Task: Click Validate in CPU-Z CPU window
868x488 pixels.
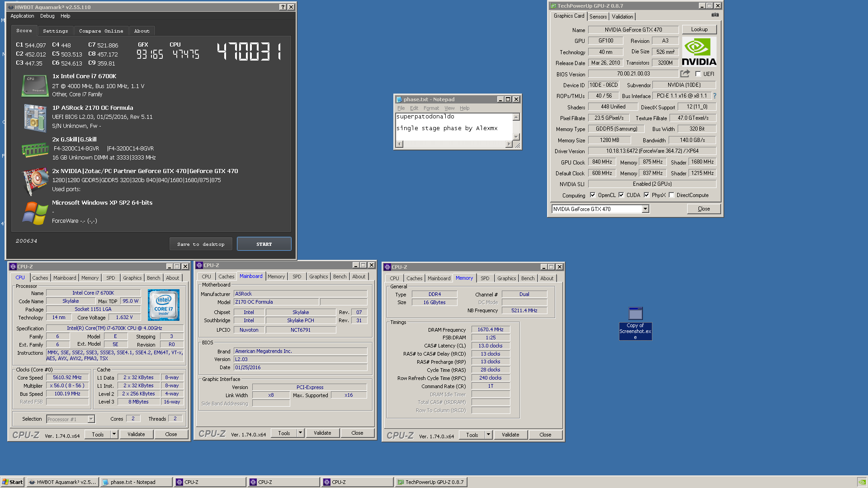Action: click(x=136, y=434)
